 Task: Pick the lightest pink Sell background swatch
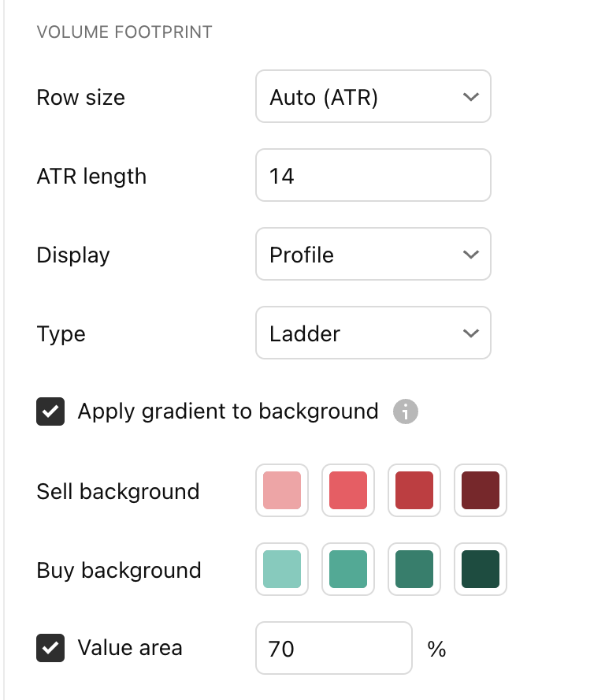tap(282, 490)
